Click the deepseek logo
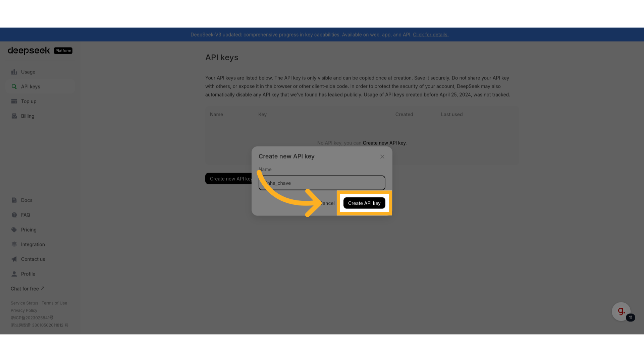This screenshot has height=362, width=644. [29, 51]
